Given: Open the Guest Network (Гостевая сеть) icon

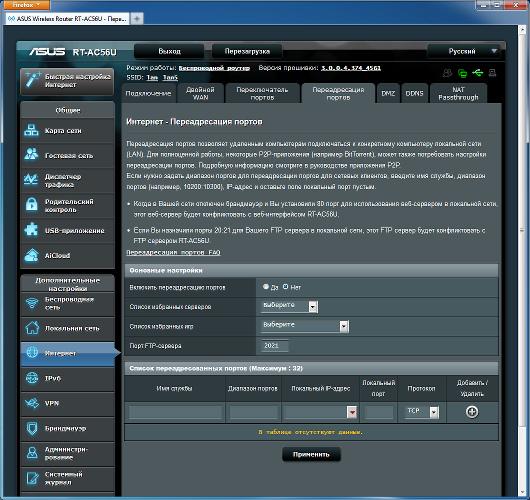Looking at the screenshot, I should [x=31, y=154].
